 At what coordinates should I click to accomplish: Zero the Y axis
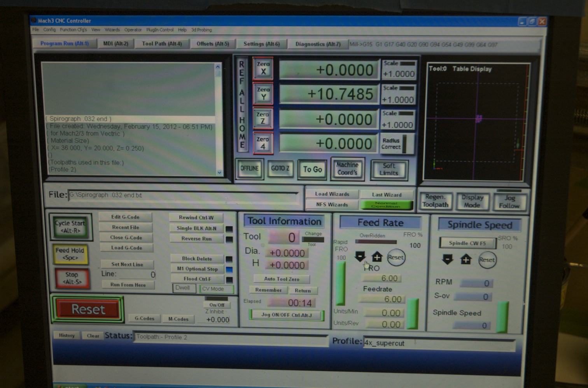(263, 94)
